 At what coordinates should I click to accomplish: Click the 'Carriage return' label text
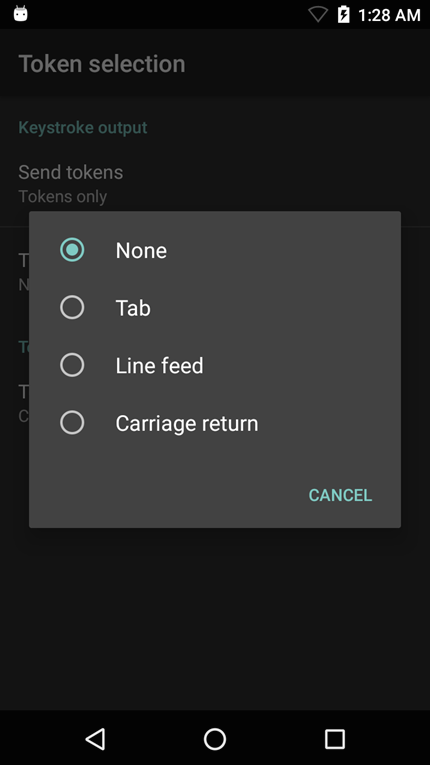click(x=187, y=423)
